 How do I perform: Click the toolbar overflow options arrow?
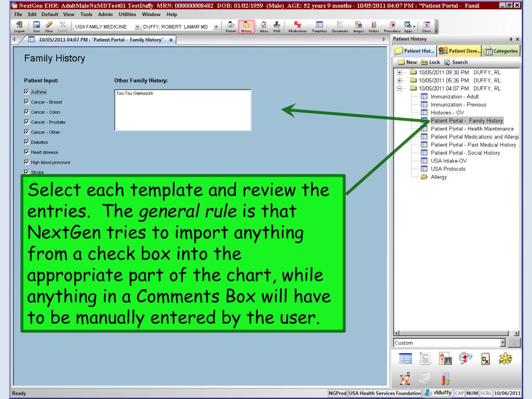pyautogui.click(x=436, y=31)
